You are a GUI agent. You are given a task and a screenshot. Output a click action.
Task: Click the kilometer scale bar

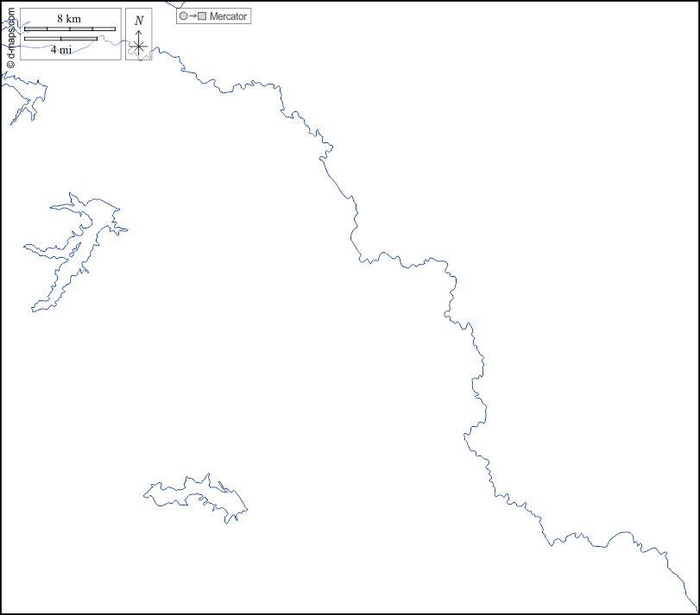(69, 29)
